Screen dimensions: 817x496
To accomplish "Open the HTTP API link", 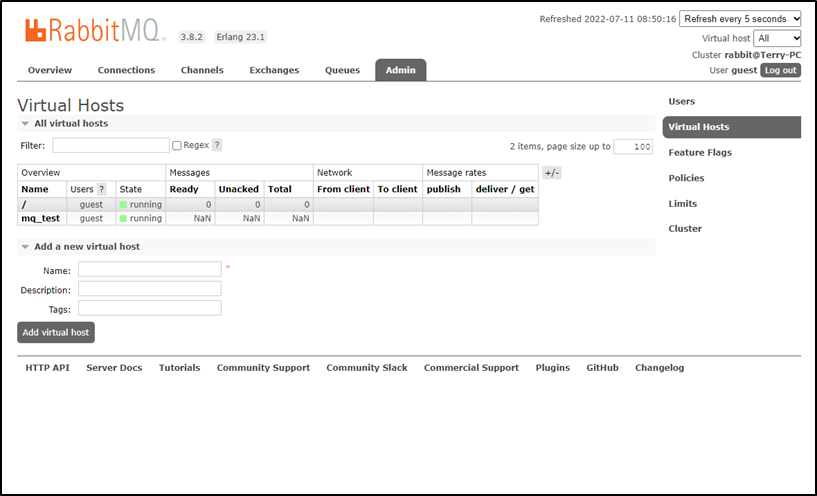I will click(47, 368).
